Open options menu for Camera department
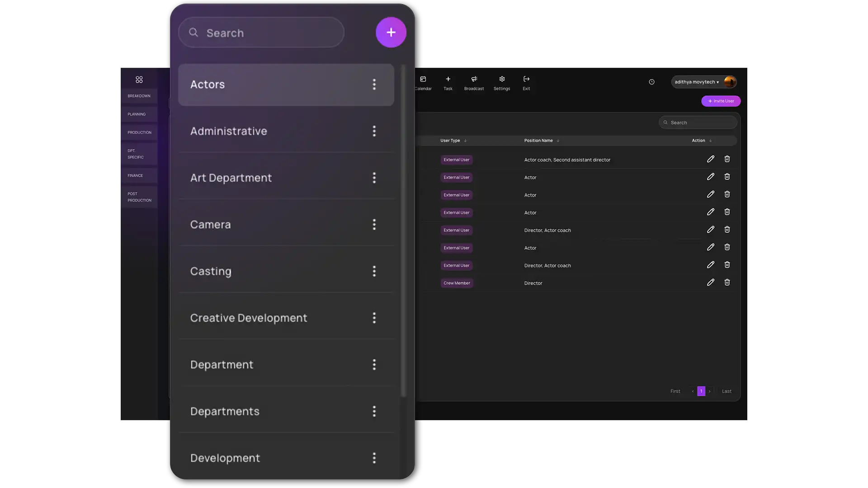Screen dimensions: 868x488 [374, 225]
